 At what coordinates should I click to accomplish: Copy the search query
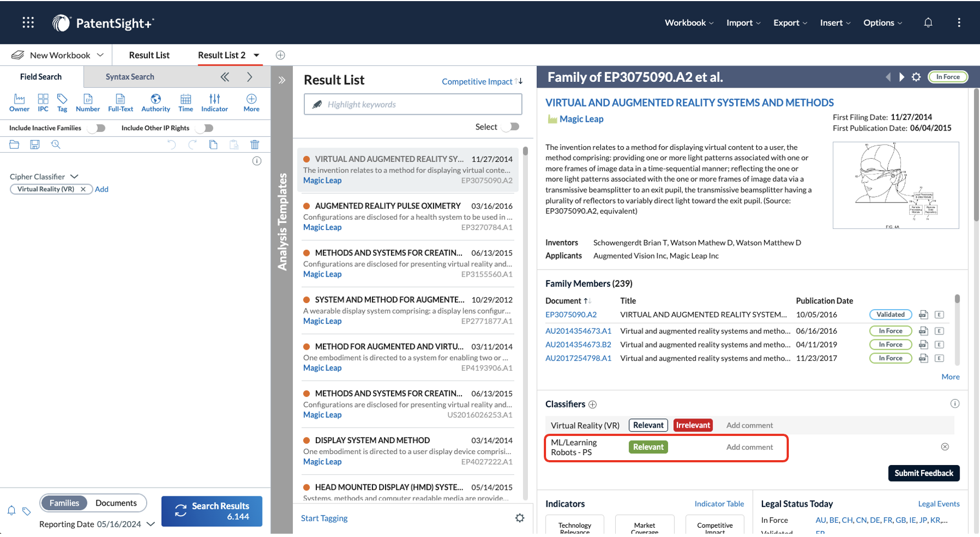[213, 144]
